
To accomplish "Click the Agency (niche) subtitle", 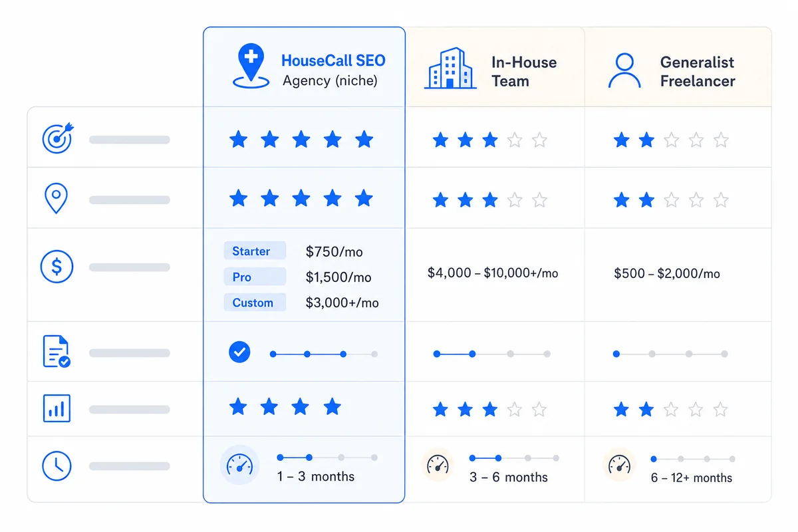I will tap(330, 81).
